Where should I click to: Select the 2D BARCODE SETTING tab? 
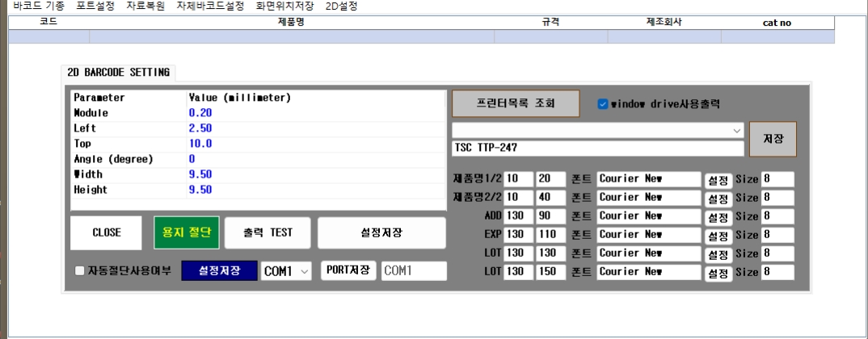(x=118, y=73)
